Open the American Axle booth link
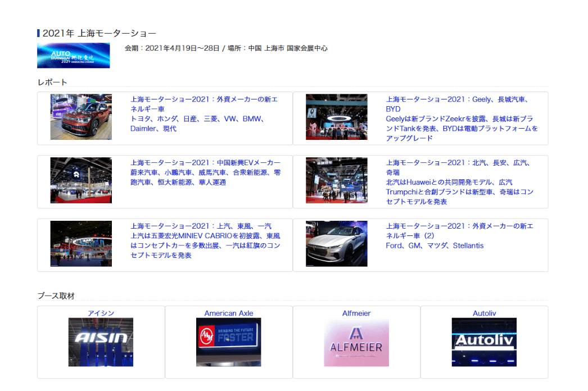The width and height of the screenshot is (588, 391). point(229,313)
